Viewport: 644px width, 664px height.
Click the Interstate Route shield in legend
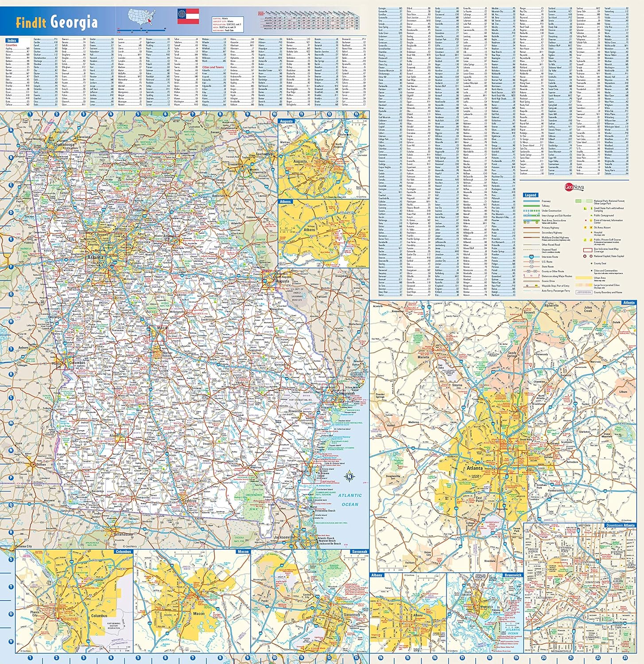[x=531, y=257]
